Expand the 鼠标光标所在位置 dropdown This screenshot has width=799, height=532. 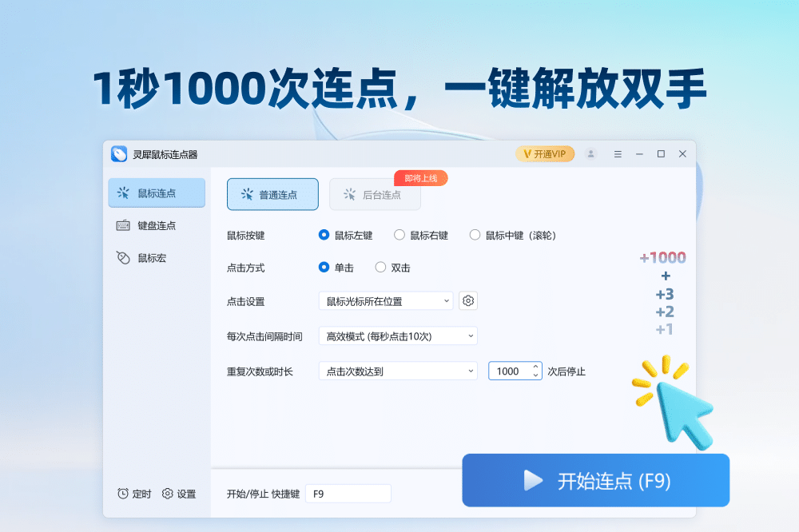[385, 301]
